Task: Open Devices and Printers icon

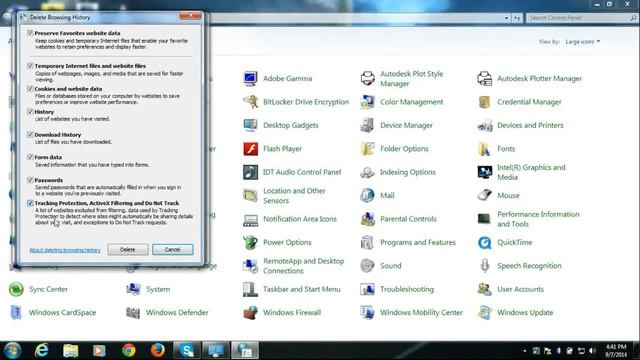Action: pos(484,125)
